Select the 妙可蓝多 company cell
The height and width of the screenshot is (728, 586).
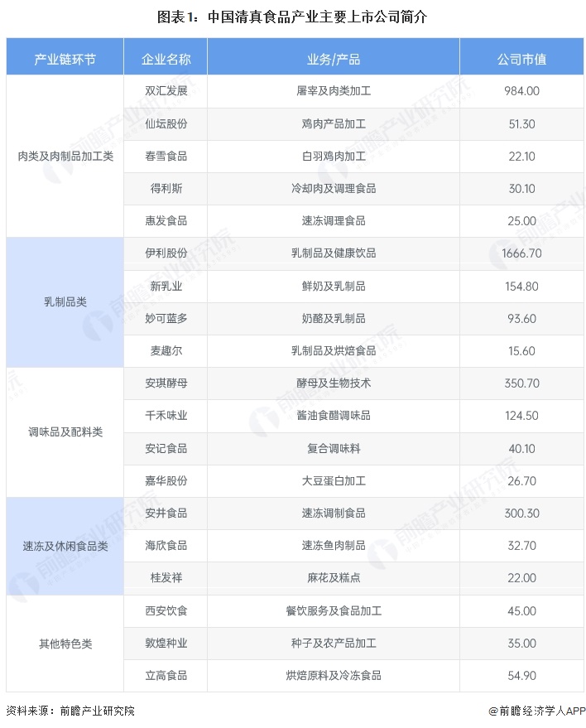click(166, 319)
